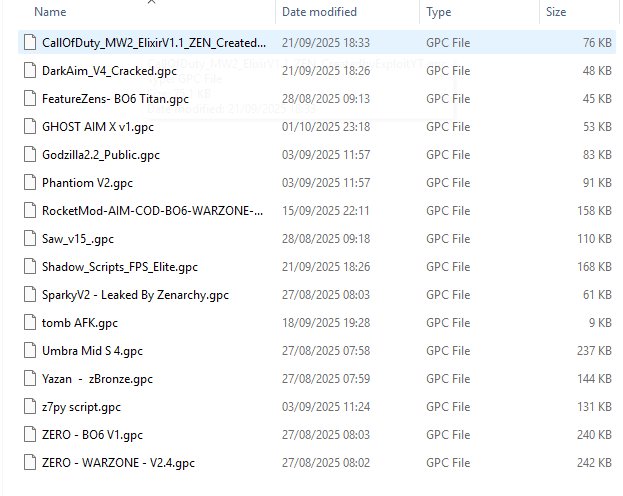This screenshot has width=623, height=496.
Task: Select the ZERO - BO6 V1.gpc file name
Action: click(x=92, y=435)
